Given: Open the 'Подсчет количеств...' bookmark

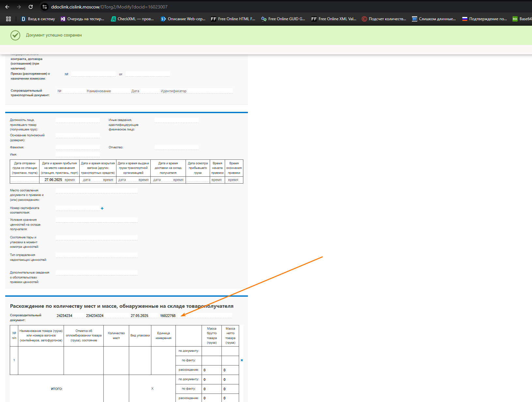Looking at the screenshot, I should 384,19.
